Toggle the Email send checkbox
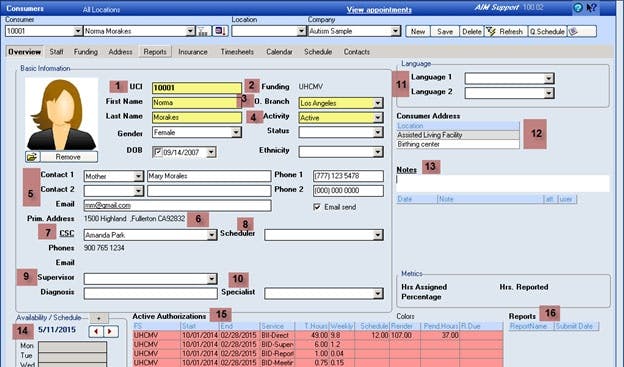The image size is (624, 367). point(317,207)
